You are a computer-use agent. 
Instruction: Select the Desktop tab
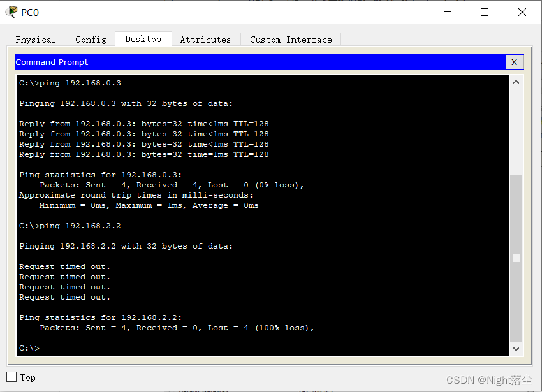[x=143, y=39]
